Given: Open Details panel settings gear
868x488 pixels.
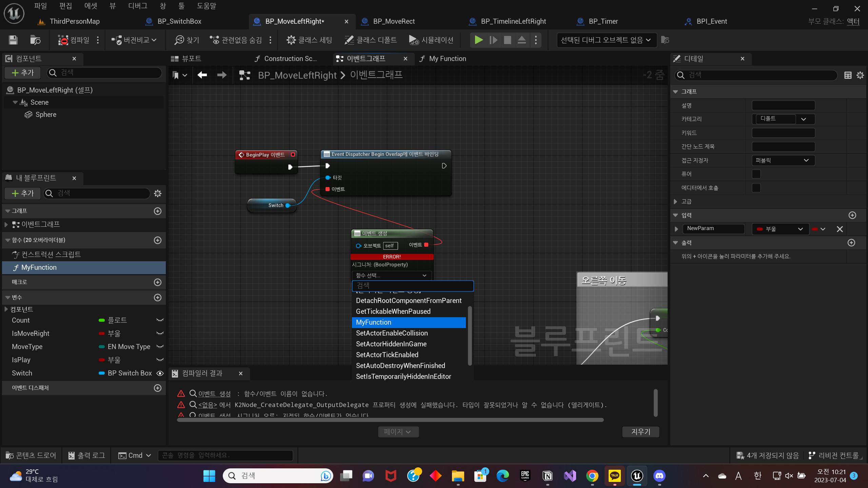Looking at the screenshot, I should (860, 75).
